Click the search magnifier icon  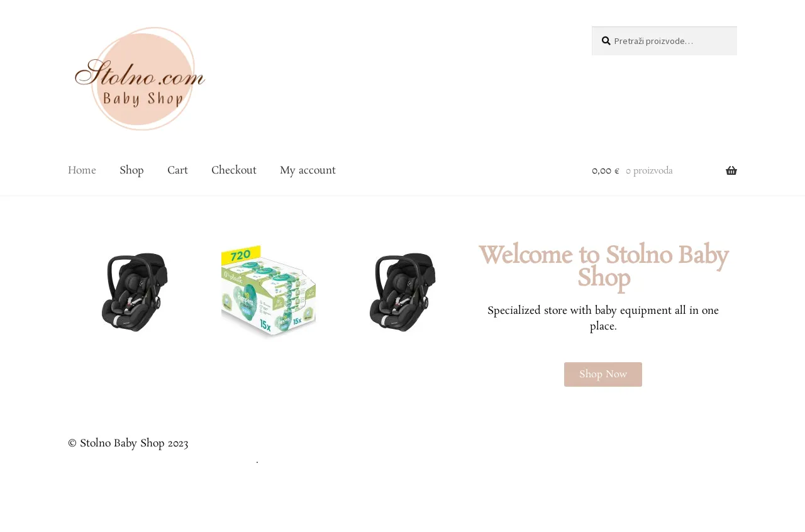point(606,41)
